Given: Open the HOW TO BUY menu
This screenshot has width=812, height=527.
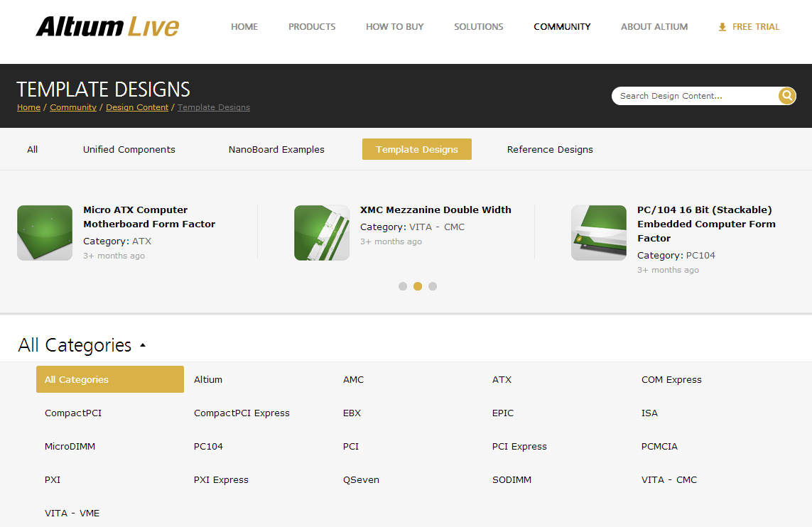Looking at the screenshot, I should click(x=394, y=26).
